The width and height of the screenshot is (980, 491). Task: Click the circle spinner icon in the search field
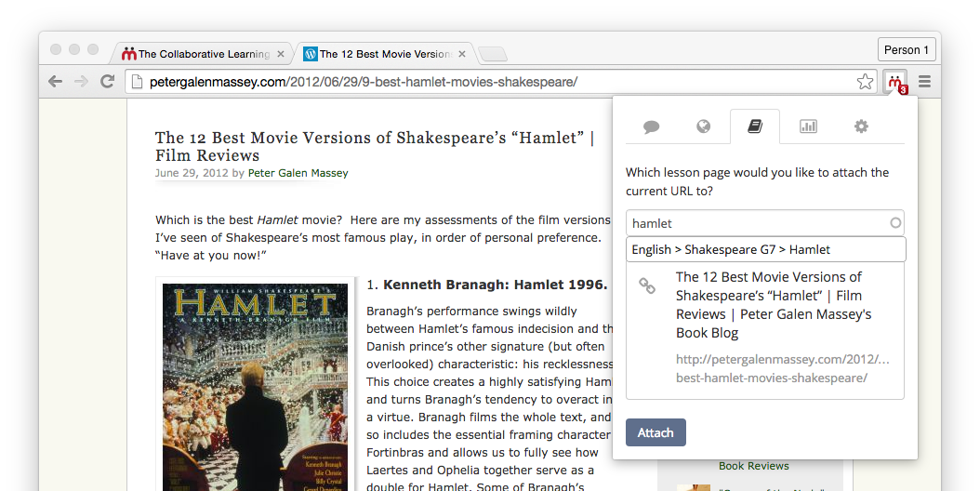tap(895, 222)
